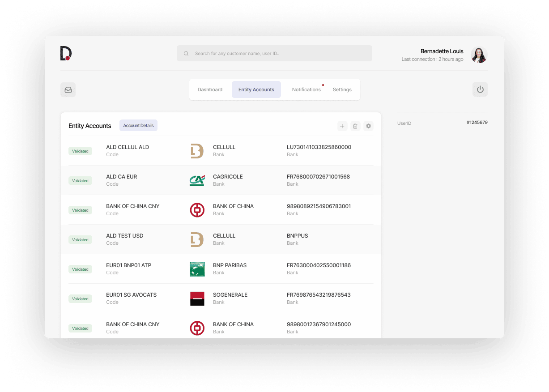The height and width of the screenshot is (392, 549).
Task: Click the Credit Agricole bank logo
Action: (x=197, y=180)
